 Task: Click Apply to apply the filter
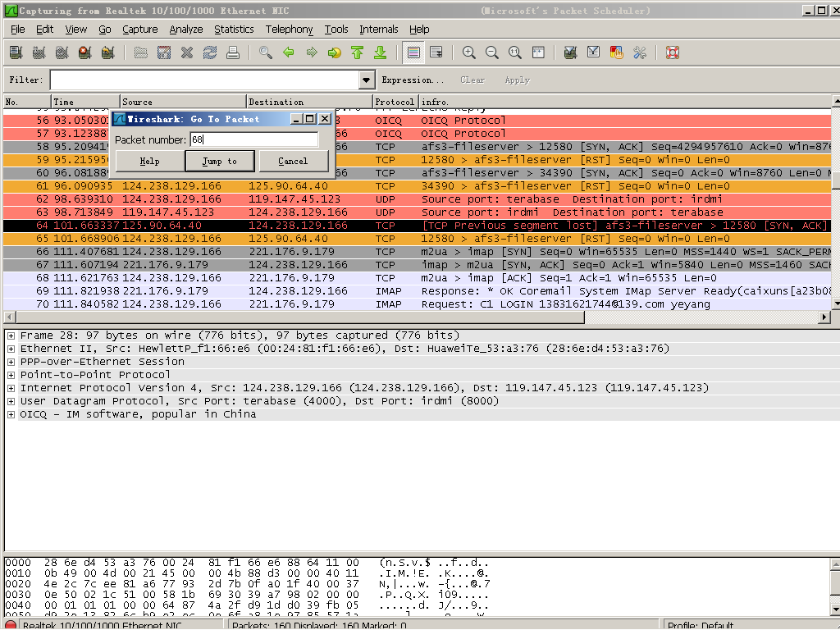517,80
